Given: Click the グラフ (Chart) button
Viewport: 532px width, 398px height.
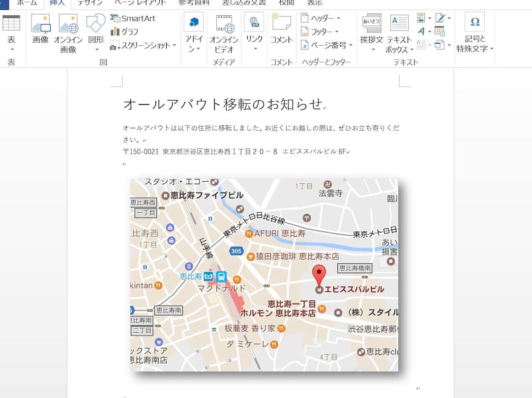Looking at the screenshot, I should tap(124, 31).
